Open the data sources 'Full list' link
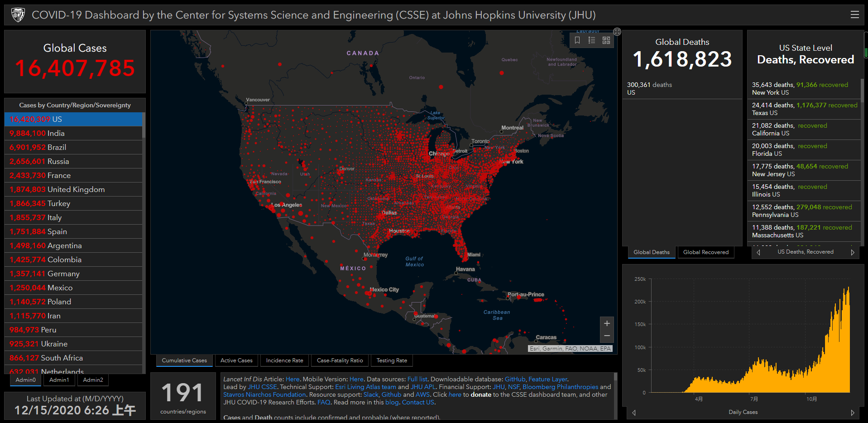 pyautogui.click(x=417, y=379)
